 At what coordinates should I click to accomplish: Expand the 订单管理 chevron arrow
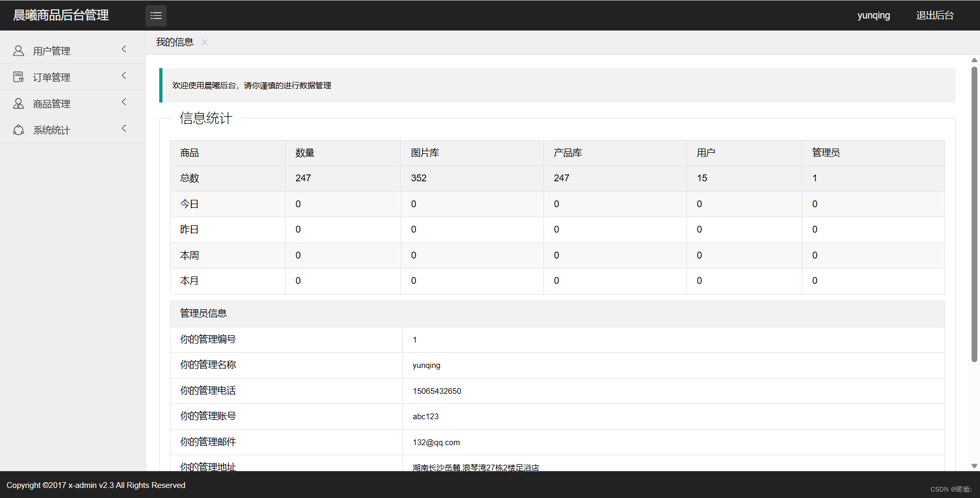coord(124,76)
